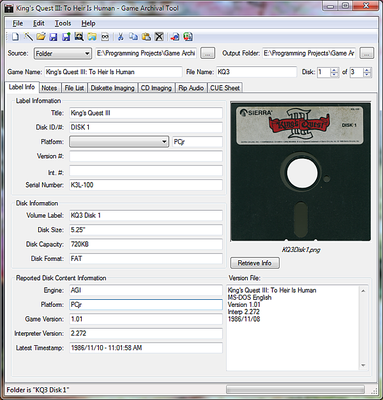Image resolution: width=383 pixels, height=400 pixels.
Task: Open the Diskette Imaging tab
Action: click(113, 88)
